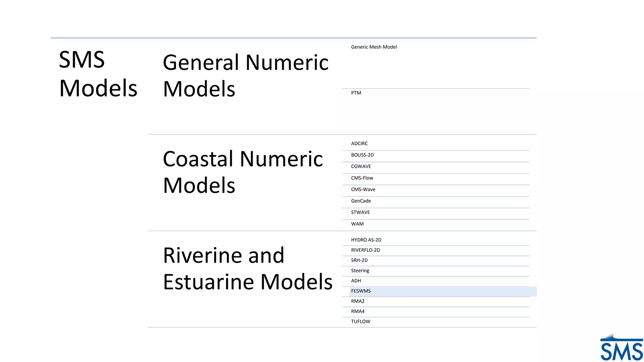Click the STWAVE entry
Screen dimensions: 644x362
click(x=360, y=212)
